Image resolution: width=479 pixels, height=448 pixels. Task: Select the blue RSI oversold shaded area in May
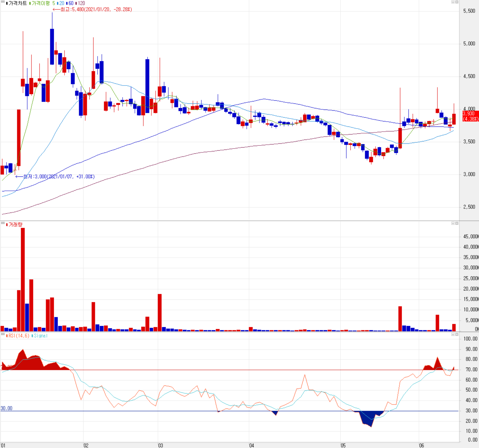click(x=369, y=418)
